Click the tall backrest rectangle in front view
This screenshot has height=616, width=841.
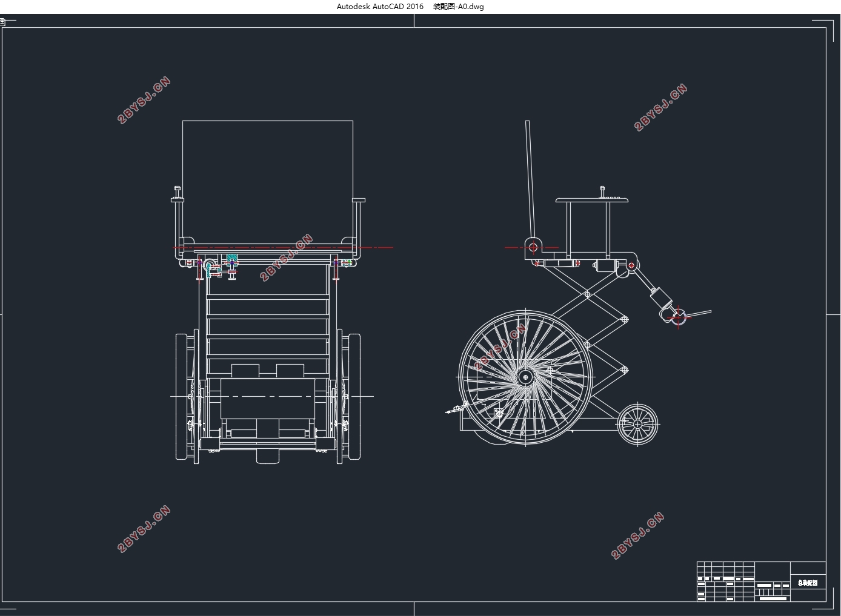(x=268, y=182)
